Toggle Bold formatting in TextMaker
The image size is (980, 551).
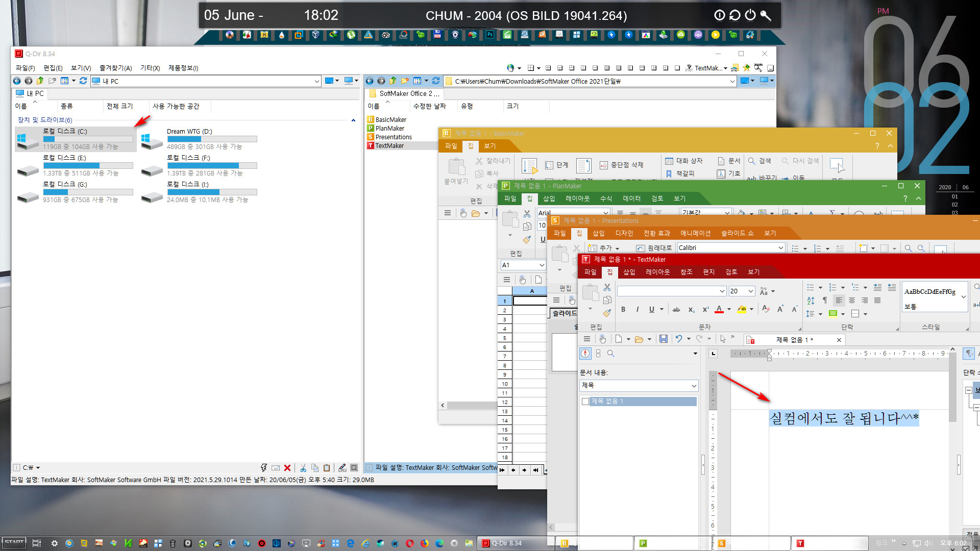point(623,309)
